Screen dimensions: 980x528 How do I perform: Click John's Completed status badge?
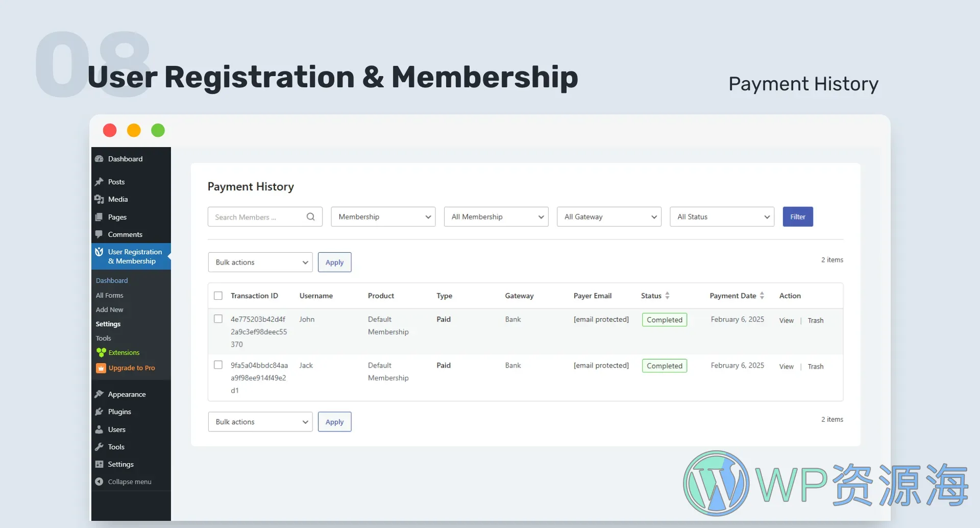pos(665,320)
